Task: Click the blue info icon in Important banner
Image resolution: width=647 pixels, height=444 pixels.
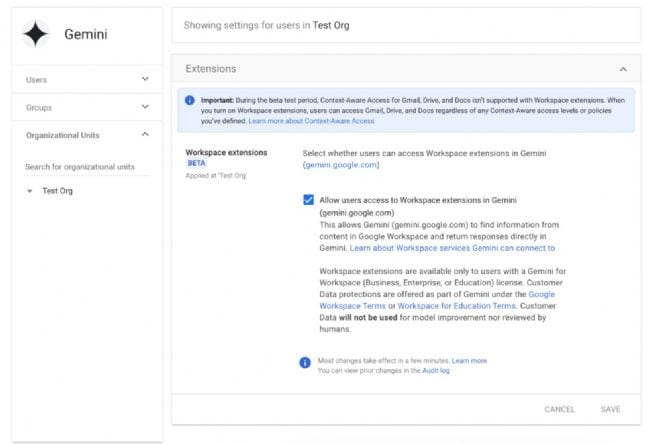Action: click(x=190, y=100)
